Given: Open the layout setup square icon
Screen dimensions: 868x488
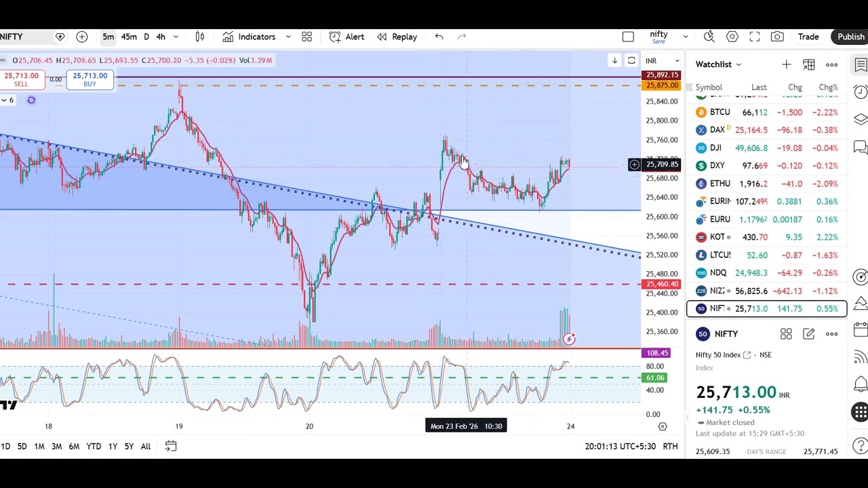Looking at the screenshot, I should point(628,37).
